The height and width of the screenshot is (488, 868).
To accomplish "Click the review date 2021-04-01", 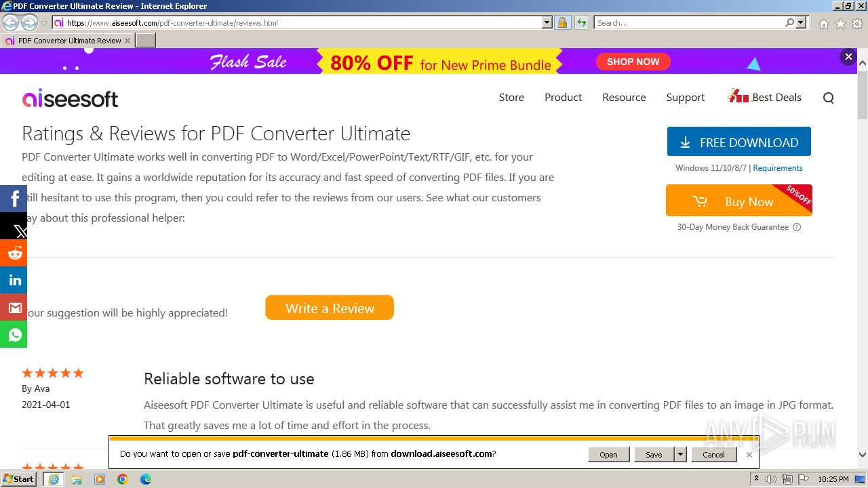I will [45, 405].
